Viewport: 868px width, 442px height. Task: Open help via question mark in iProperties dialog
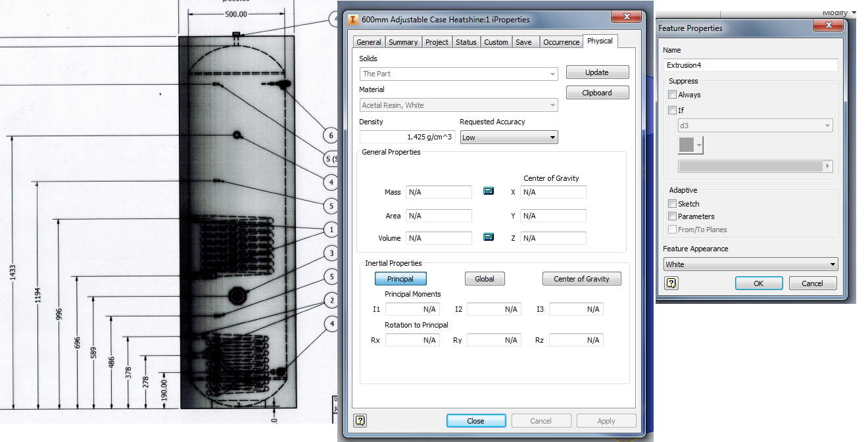(359, 420)
